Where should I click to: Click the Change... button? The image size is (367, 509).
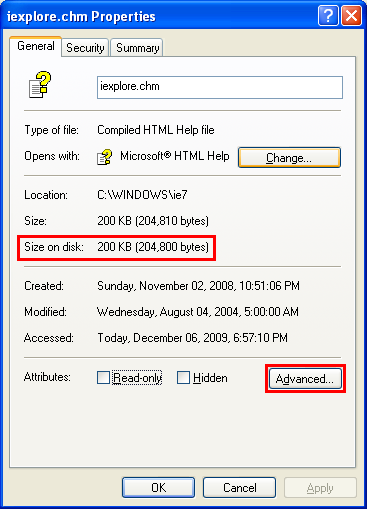tap(289, 158)
